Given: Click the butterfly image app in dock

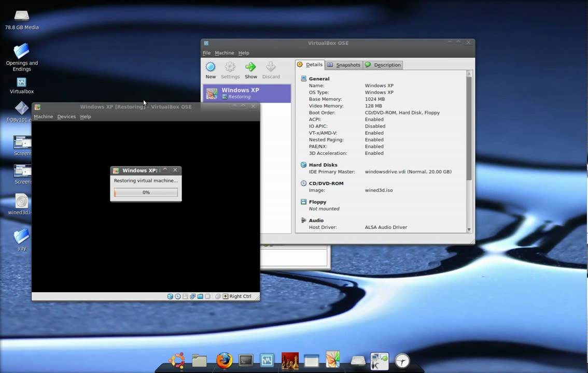Looking at the screenshot, I should (x=332, y=360).
